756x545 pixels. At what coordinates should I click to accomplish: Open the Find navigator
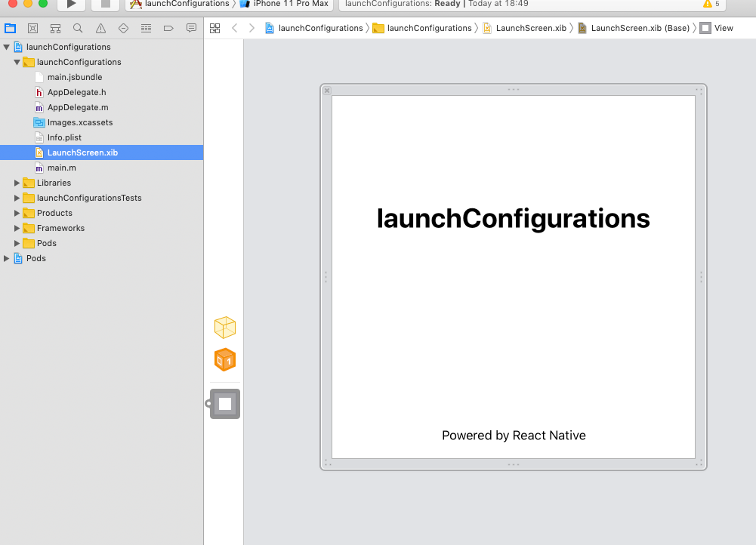pos(78,29)
